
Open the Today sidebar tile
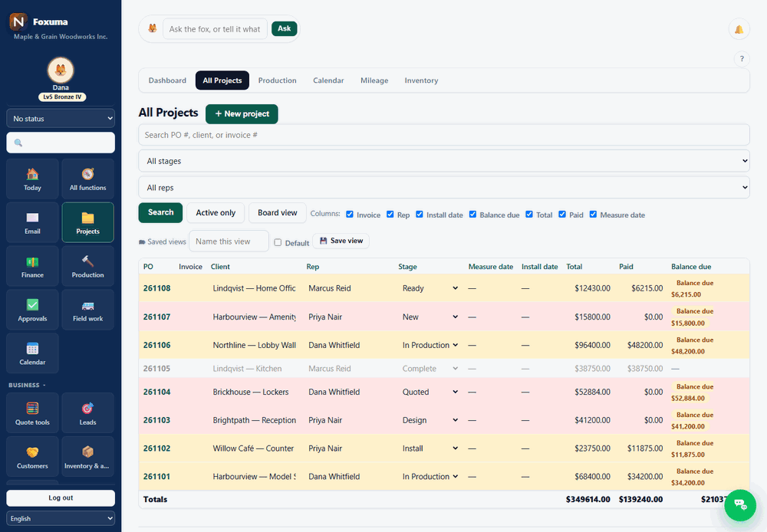pyautogui.click(x=32, y=179)
